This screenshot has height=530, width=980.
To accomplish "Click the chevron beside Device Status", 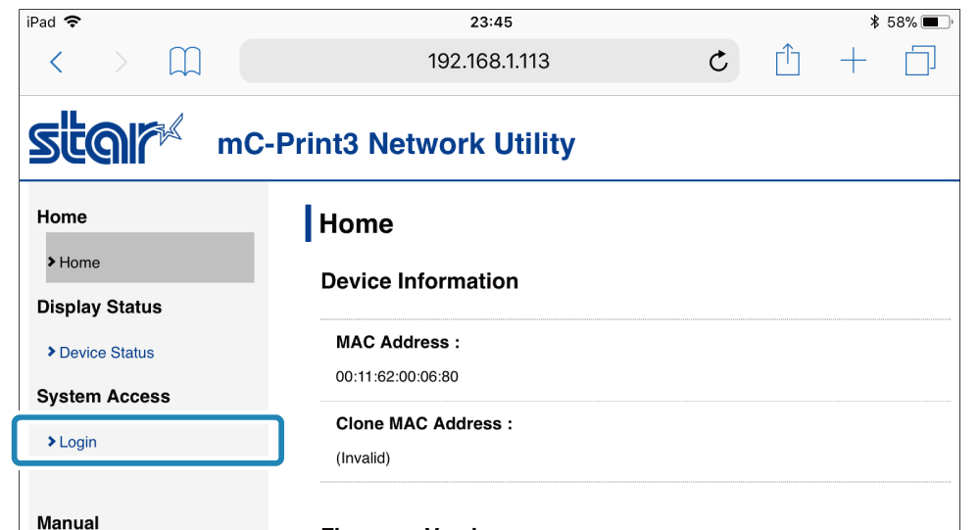I will [x=51, y=352].
